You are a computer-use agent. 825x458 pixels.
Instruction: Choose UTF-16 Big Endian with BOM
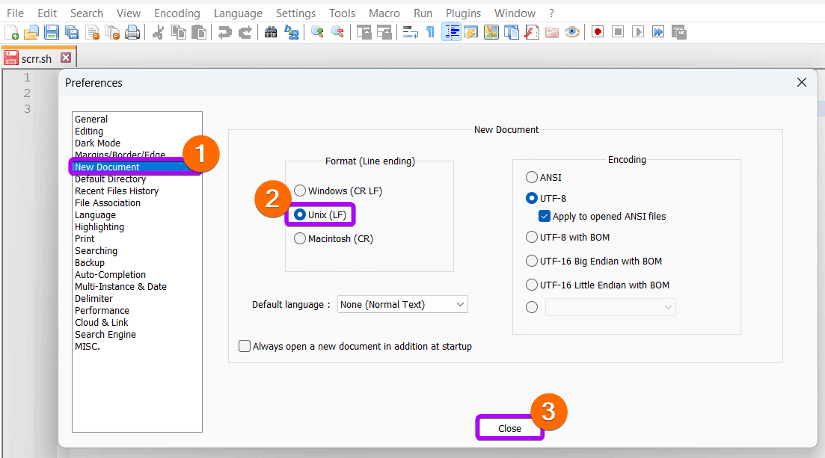(594, 261)
